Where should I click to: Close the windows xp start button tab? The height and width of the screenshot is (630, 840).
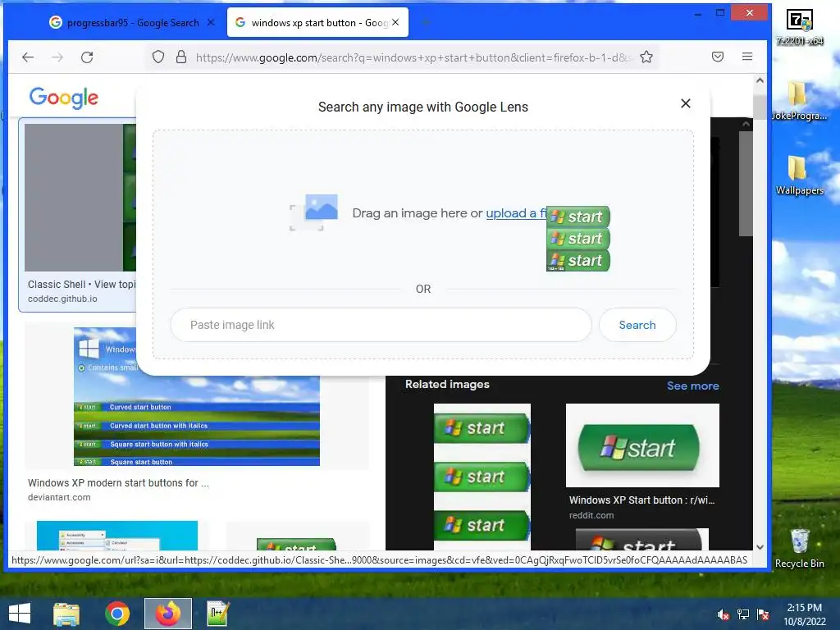pos(395,22)
